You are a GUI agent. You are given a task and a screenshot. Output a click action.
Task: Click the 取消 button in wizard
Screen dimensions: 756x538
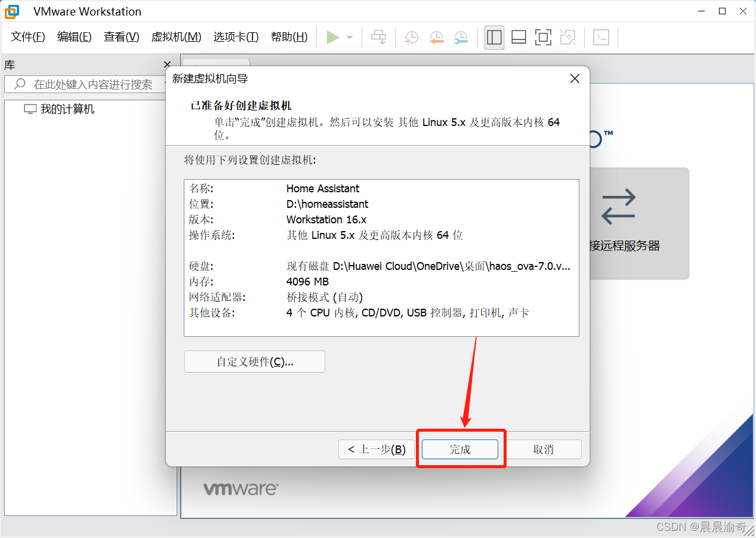[544, 450]
